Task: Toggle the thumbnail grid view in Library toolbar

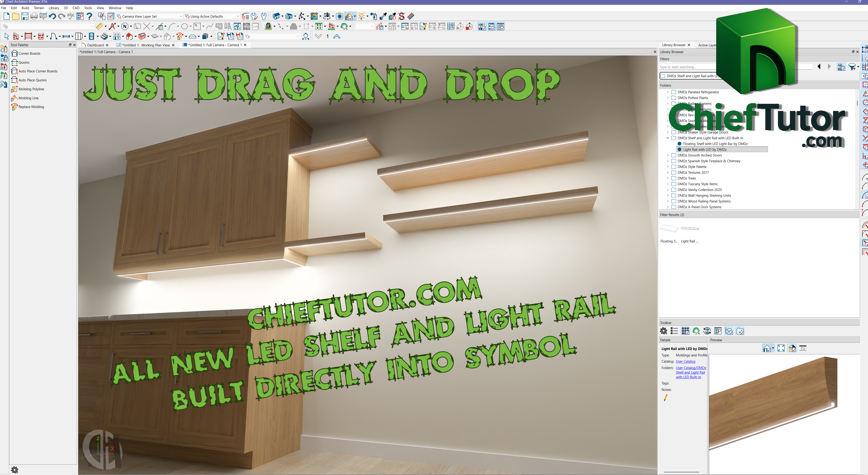Action: [685, 331]
